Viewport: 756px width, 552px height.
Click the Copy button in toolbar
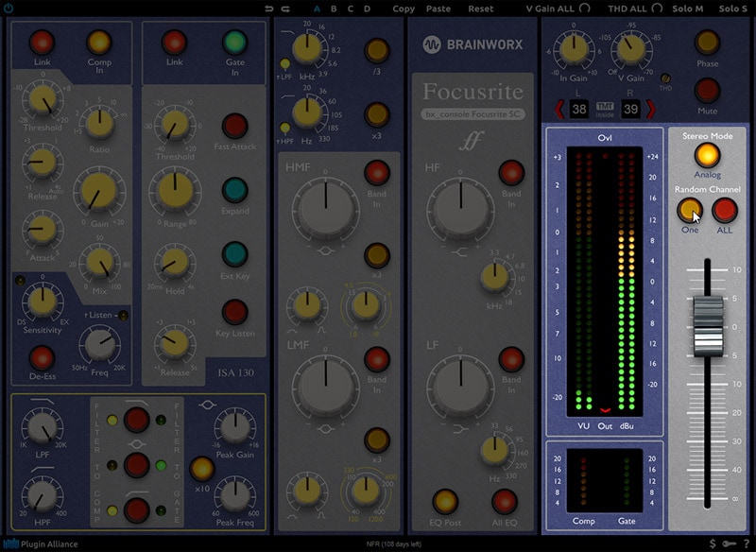tap(404, 9)
